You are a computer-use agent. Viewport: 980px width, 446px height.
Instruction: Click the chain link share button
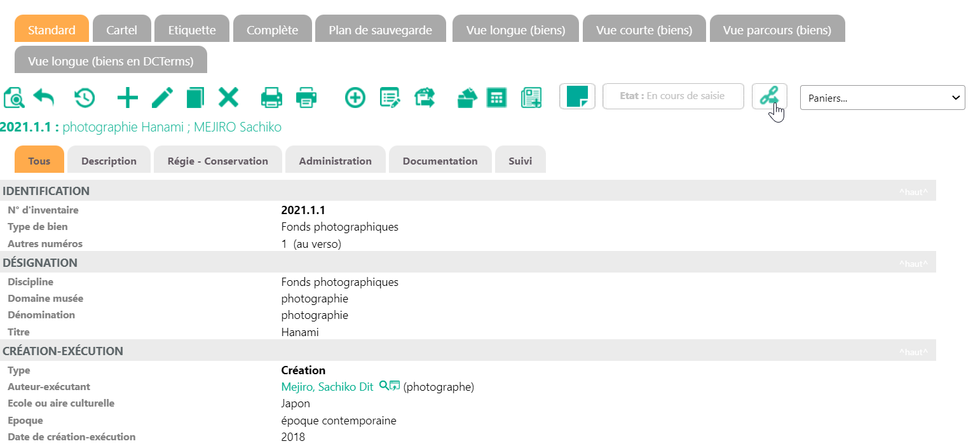(769, 97)
